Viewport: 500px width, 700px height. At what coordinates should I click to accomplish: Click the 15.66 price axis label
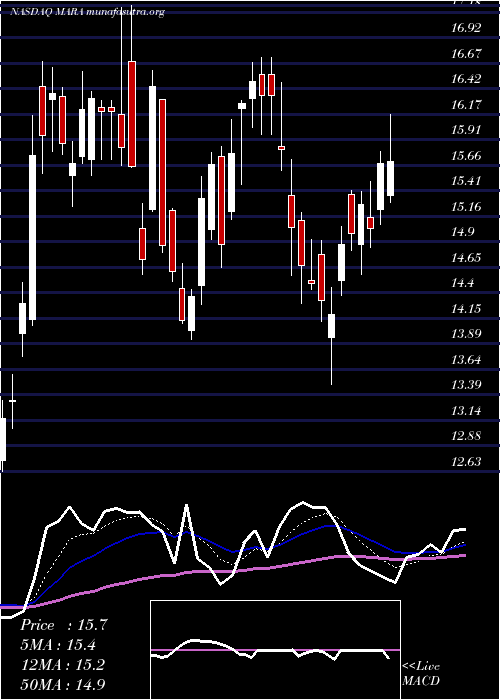(x=466, y=156)
